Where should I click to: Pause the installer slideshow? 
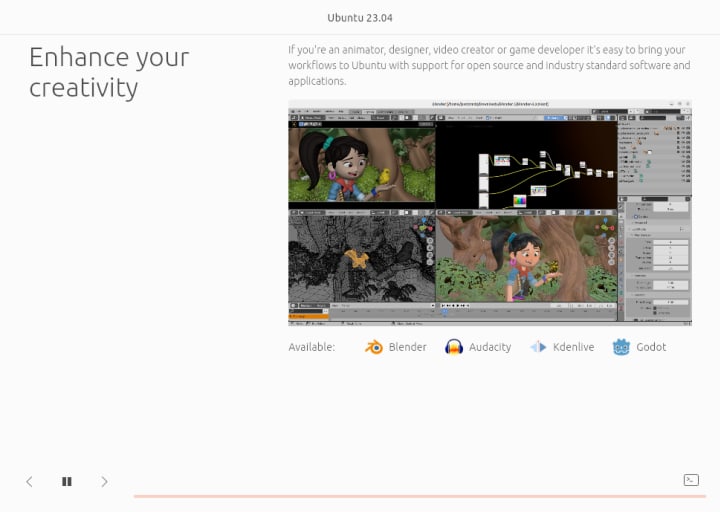(67, 481)
